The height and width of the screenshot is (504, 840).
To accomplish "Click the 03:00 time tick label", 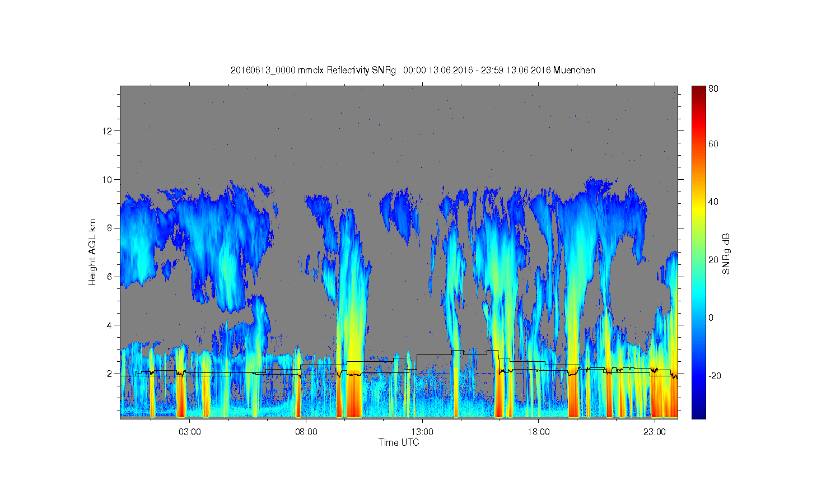I will [x=190, y=432].
